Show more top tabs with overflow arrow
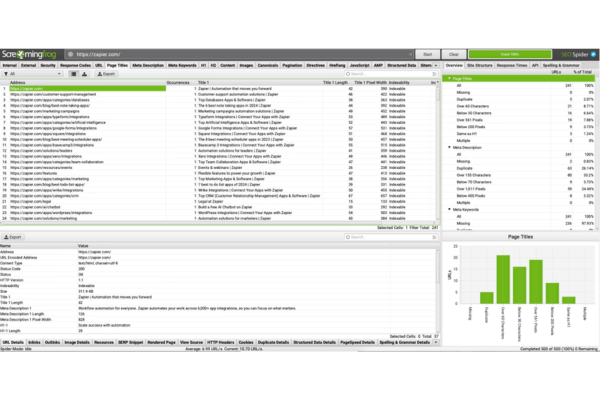 coord(436,65)
